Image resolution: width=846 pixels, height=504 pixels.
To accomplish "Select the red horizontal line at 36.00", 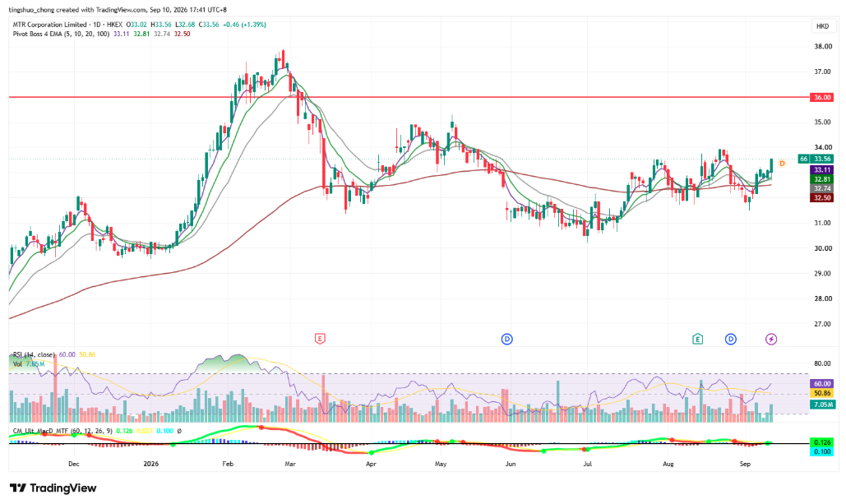I will tap(409, 97).
